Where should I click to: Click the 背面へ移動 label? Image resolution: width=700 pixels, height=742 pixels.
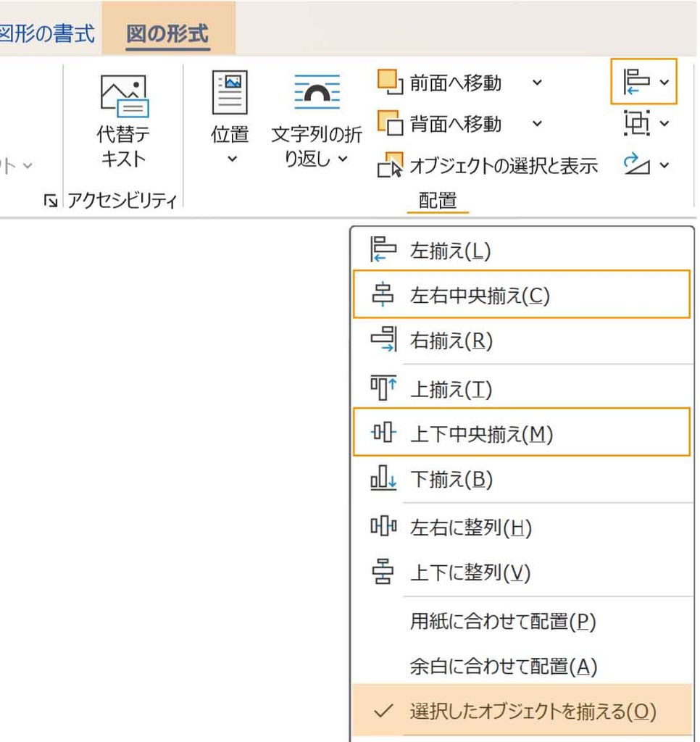[455, 124]
